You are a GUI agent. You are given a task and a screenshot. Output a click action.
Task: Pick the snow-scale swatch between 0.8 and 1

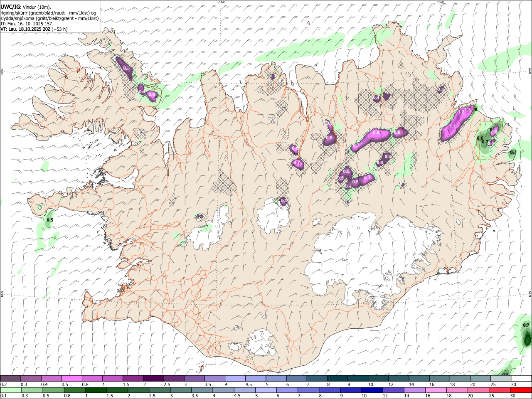click(92, 379)
